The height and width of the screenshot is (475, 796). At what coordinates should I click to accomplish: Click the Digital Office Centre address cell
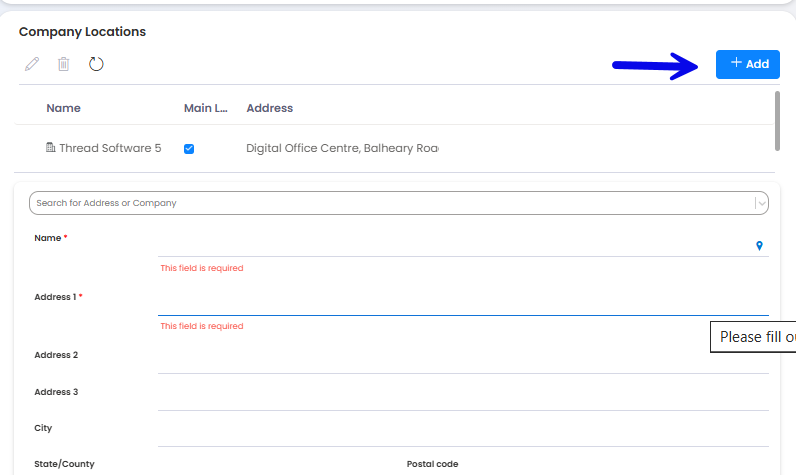pyautogui.click(x=342, y=148)
